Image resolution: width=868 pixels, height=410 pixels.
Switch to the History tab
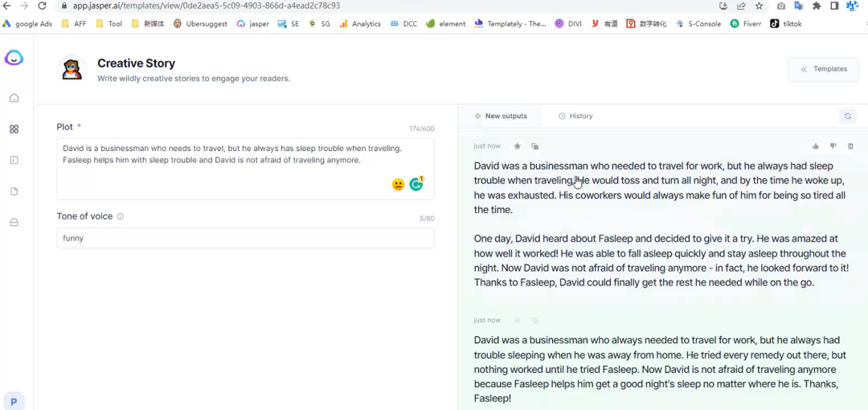point(575,116)
